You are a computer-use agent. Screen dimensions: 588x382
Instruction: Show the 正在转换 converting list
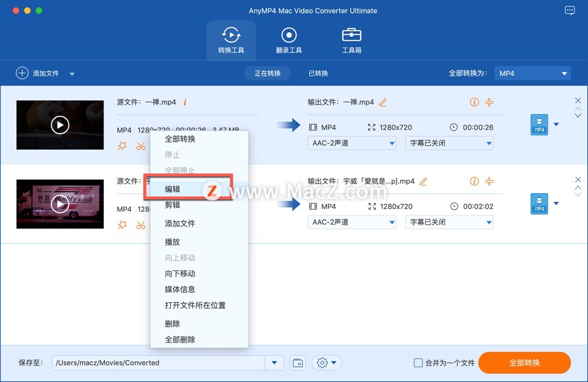point(267,73)
